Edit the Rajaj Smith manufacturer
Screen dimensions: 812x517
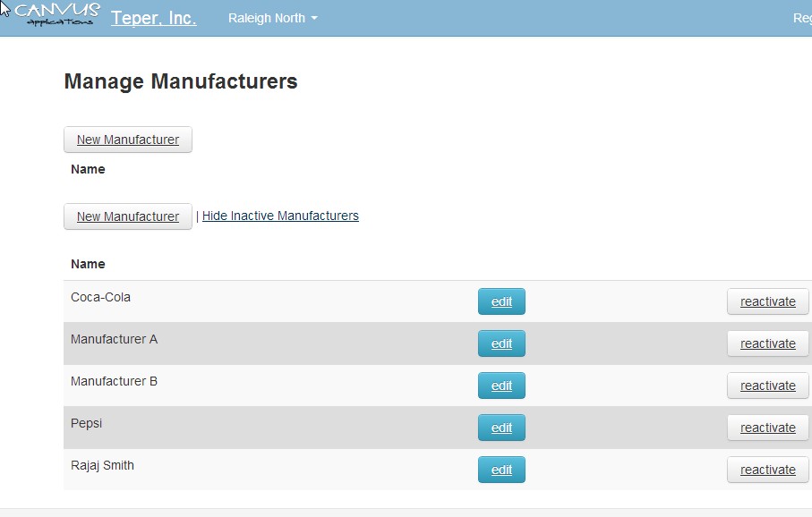click(501, 470)
